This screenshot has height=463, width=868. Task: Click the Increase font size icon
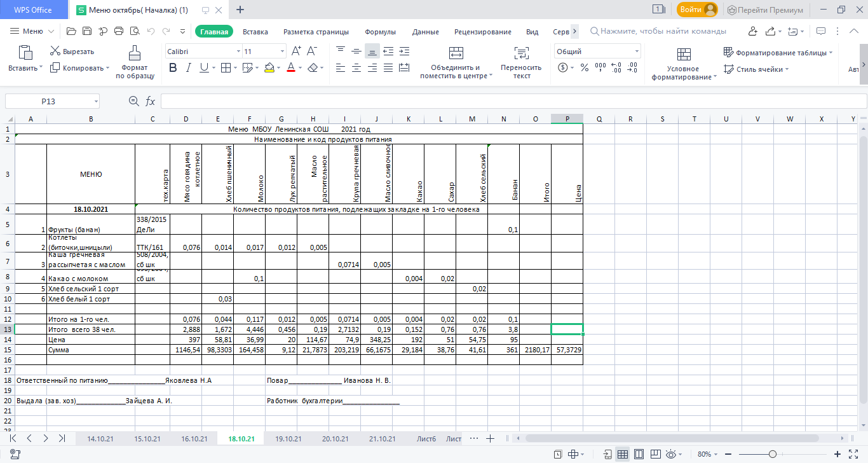[x=296, y=52]
